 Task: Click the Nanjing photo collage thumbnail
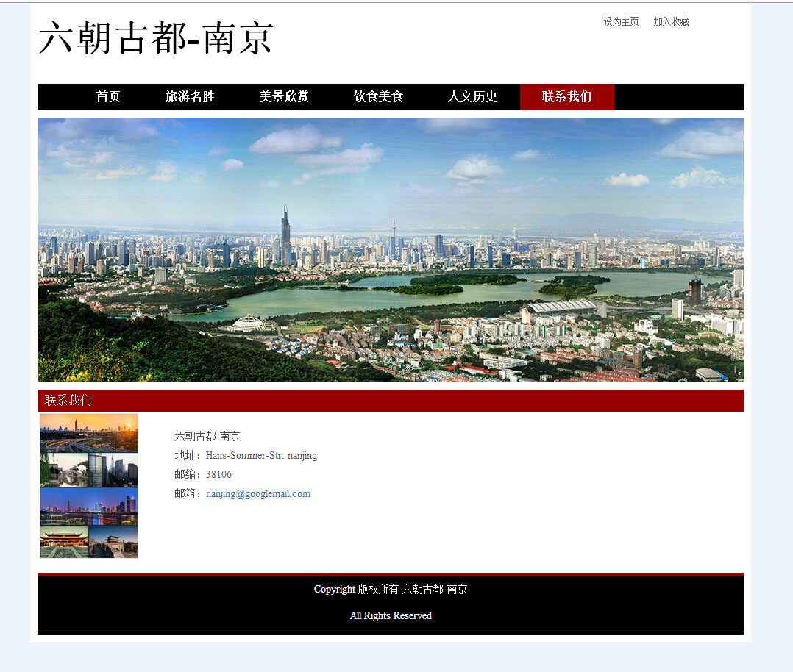tap(88, 486)
